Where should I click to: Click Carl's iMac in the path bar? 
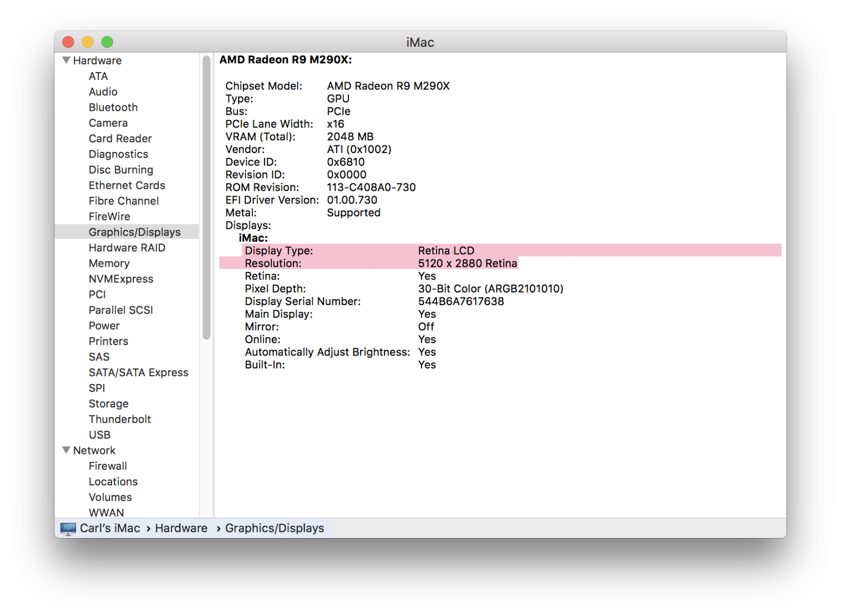coord(110,528)
